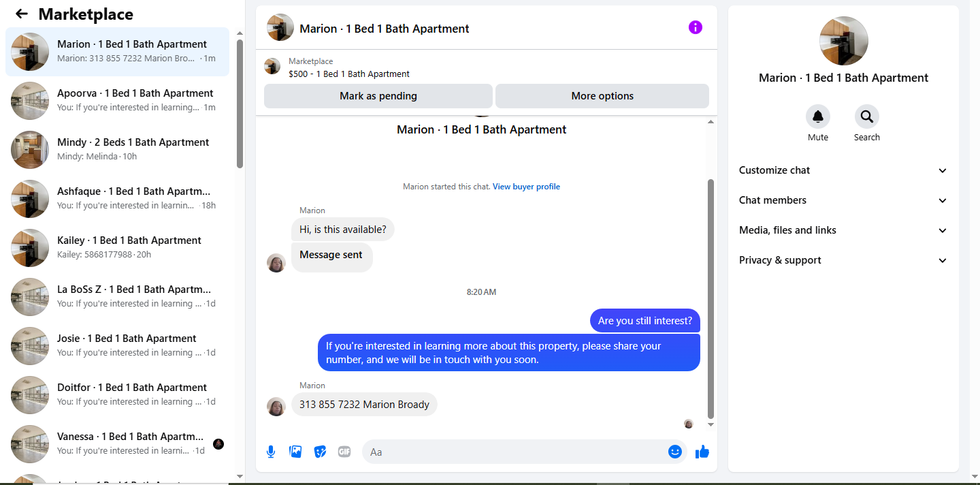Expand the Customize chat section
This screenshot has height=485, width=980.
(843, 170)
